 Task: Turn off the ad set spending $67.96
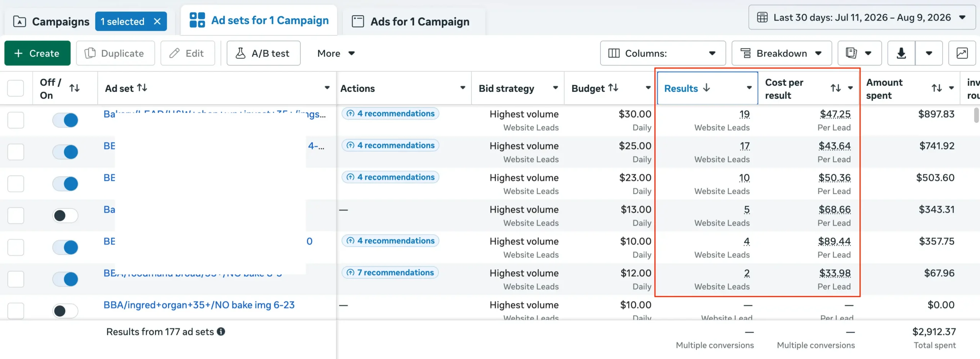coord(65,279)
